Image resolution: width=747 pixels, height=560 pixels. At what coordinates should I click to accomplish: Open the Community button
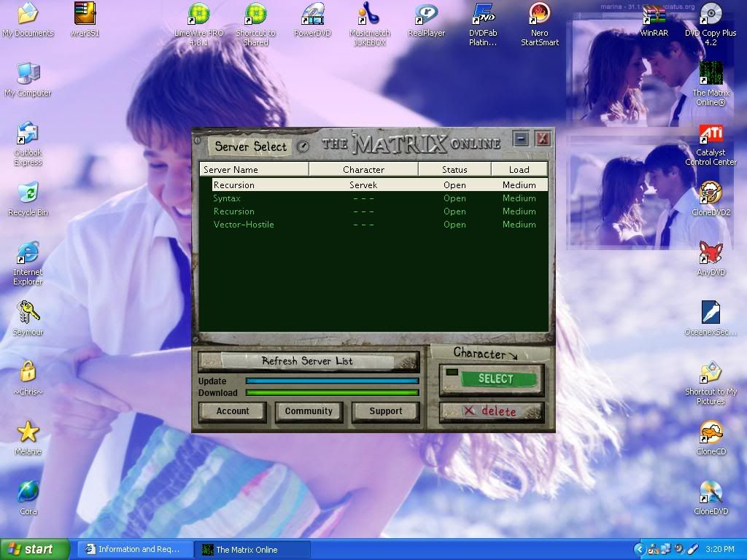pos(309,411)
